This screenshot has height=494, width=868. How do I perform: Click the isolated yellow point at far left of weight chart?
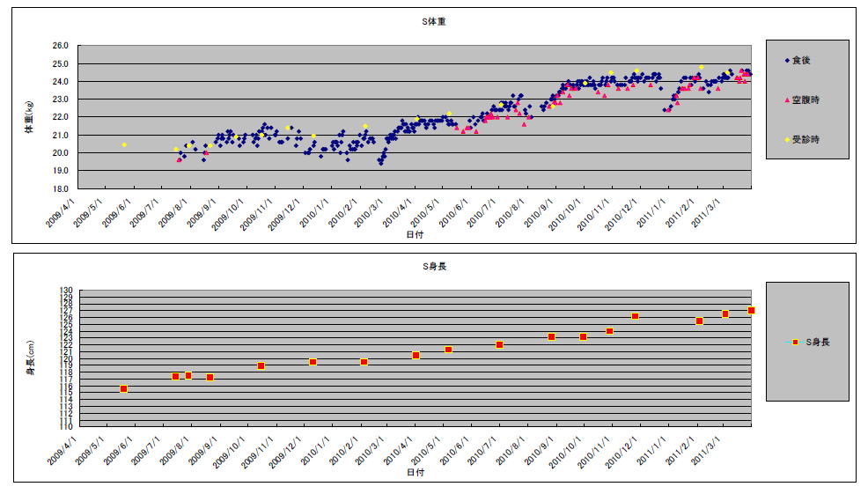coord(124,144)
